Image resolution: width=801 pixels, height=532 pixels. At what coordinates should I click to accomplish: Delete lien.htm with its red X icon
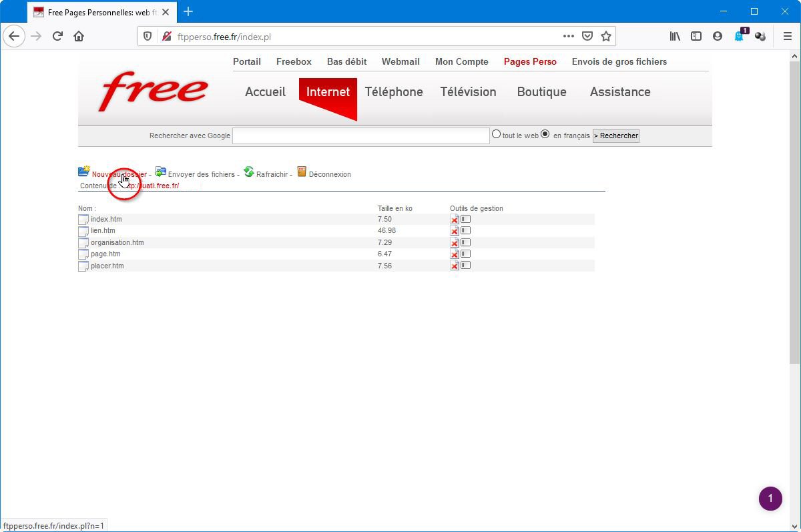tap(455, 230)
